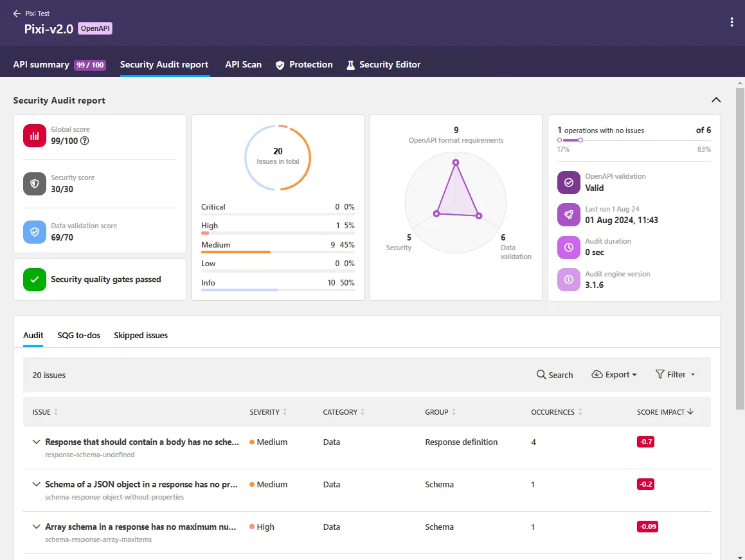Click the Audit engine version icon

[568, 280]
